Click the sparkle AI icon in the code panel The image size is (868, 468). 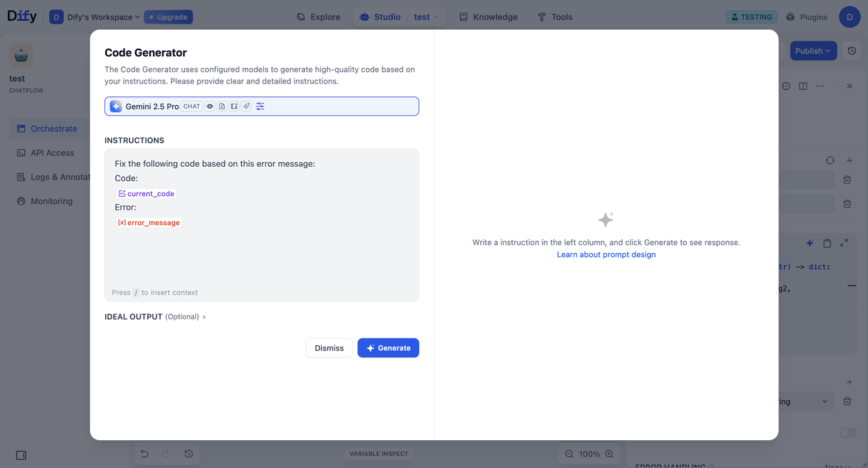point(810,243)
